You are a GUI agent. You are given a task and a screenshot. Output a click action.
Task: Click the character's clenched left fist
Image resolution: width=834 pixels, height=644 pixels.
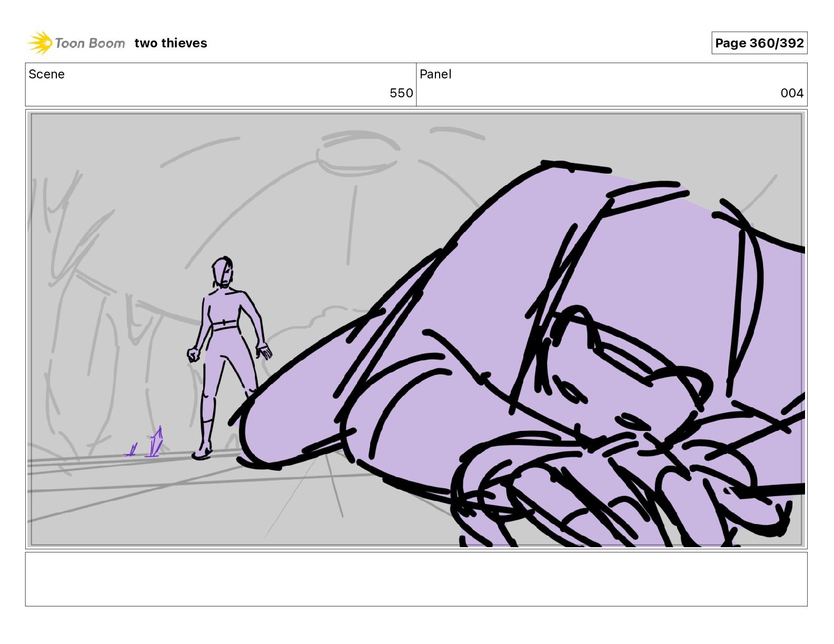click(194, 355)
